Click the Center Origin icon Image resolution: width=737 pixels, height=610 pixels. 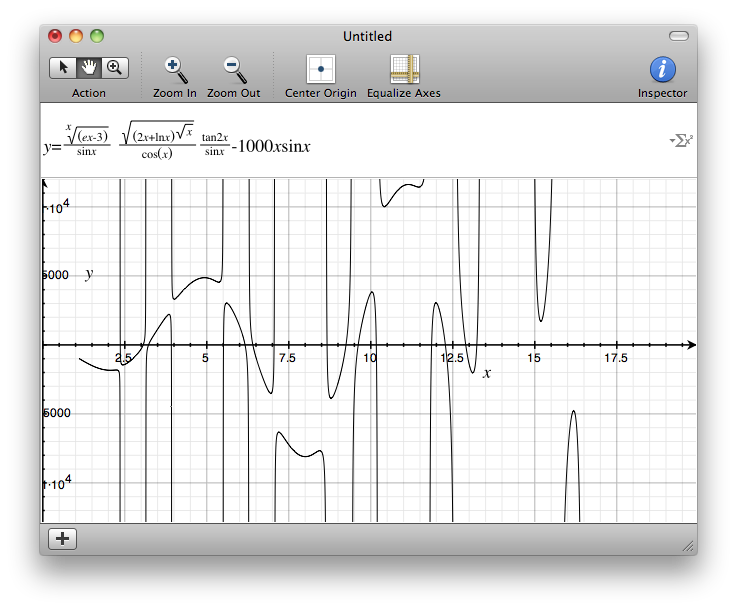pyautogui.click(x=321, y=69)
